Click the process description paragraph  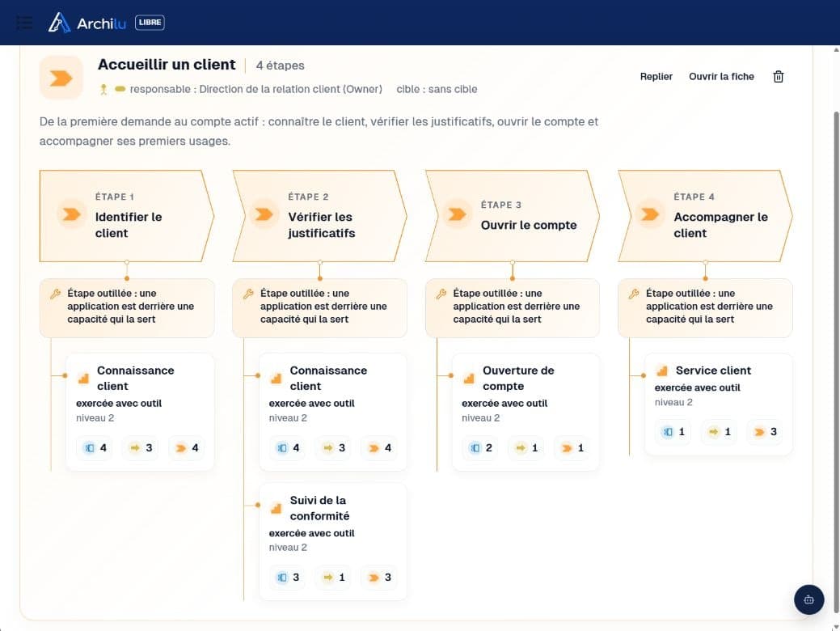pos(319,131)
